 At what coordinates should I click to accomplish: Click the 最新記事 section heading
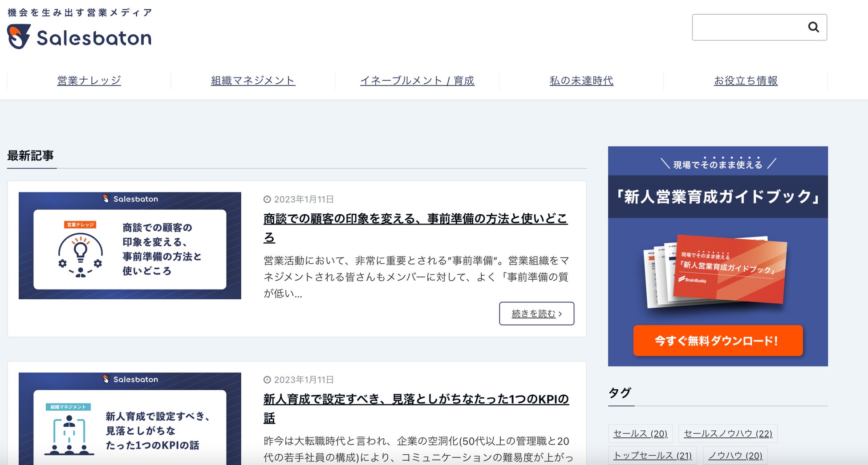point(30,155)
